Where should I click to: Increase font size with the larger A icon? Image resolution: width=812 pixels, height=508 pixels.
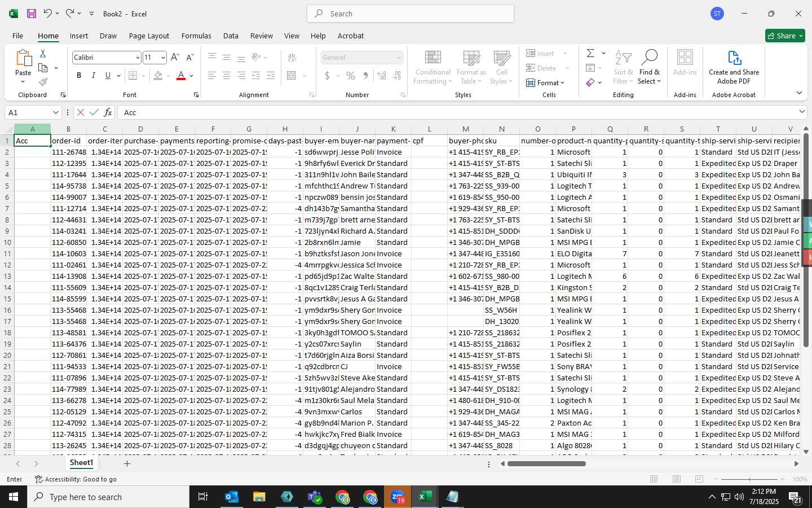click(x=175, y=58)
